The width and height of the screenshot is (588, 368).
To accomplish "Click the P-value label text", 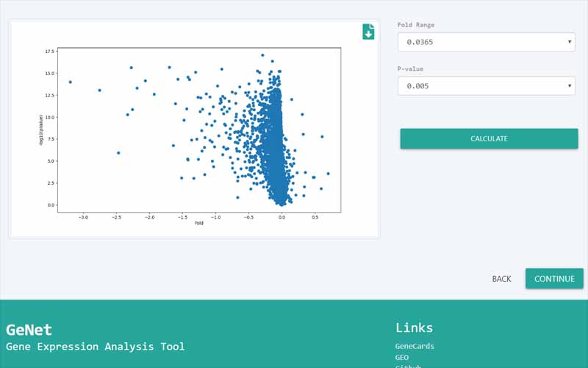I will (410, 69).
